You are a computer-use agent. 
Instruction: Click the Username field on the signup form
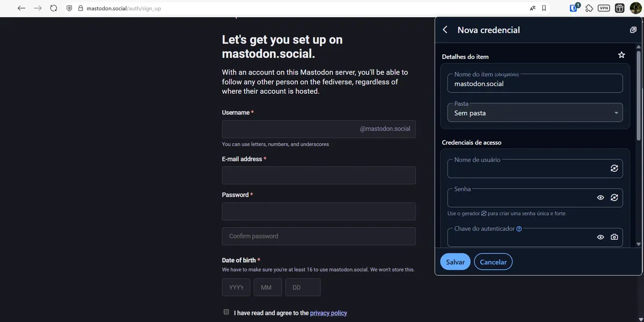[x=319, y=129]
